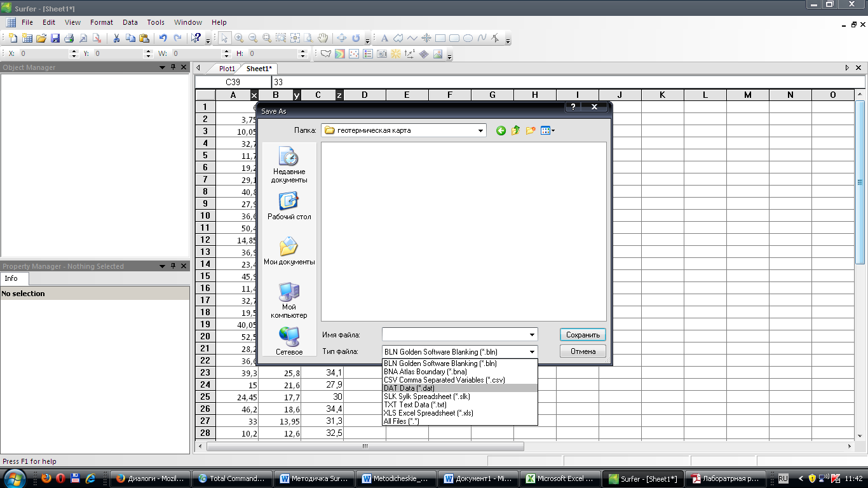Click the Open file folder icon

(41, 38)
